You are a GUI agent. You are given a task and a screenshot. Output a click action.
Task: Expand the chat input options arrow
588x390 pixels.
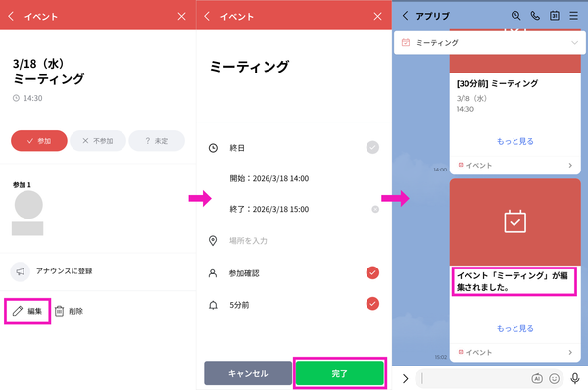click(x=405, y=379)
